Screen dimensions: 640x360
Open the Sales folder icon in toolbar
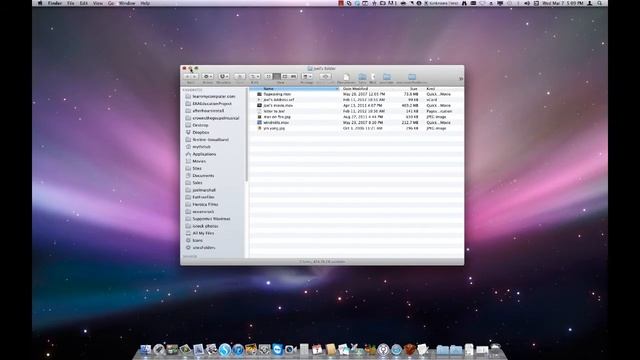[x=362, y=77]
